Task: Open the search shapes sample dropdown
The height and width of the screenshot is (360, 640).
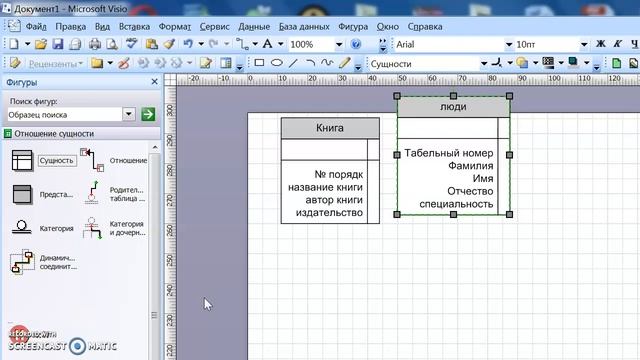Action: click(x=129, y=114)
